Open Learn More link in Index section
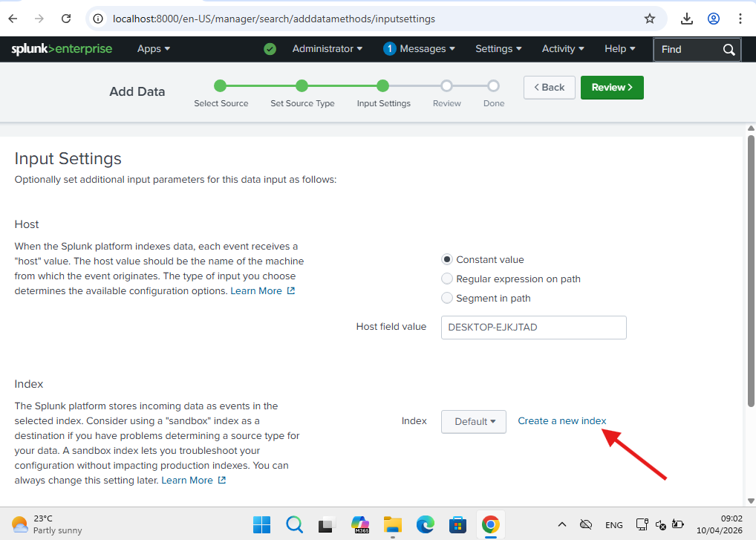Viewport: 756px width, 540px height. pos(193,481)
